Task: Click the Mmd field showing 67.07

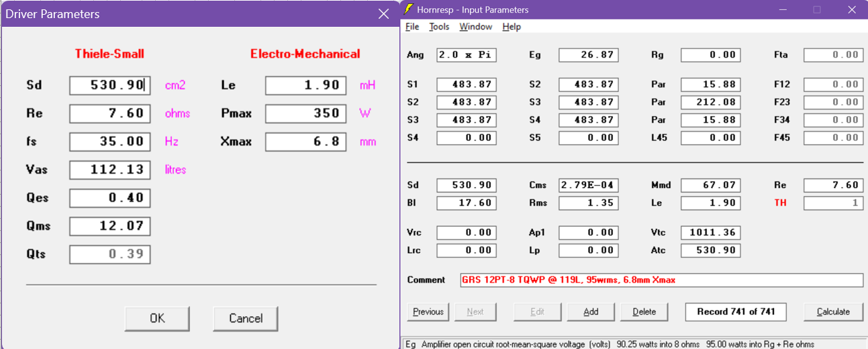Action: click(x=711, y=185)
